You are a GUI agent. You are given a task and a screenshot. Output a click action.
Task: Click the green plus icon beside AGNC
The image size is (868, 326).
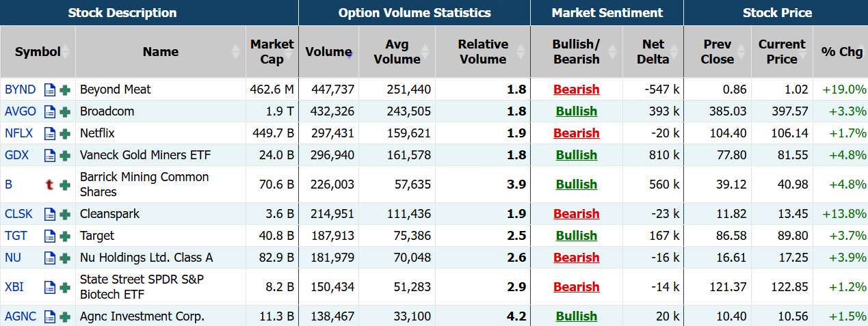point(65,316)
